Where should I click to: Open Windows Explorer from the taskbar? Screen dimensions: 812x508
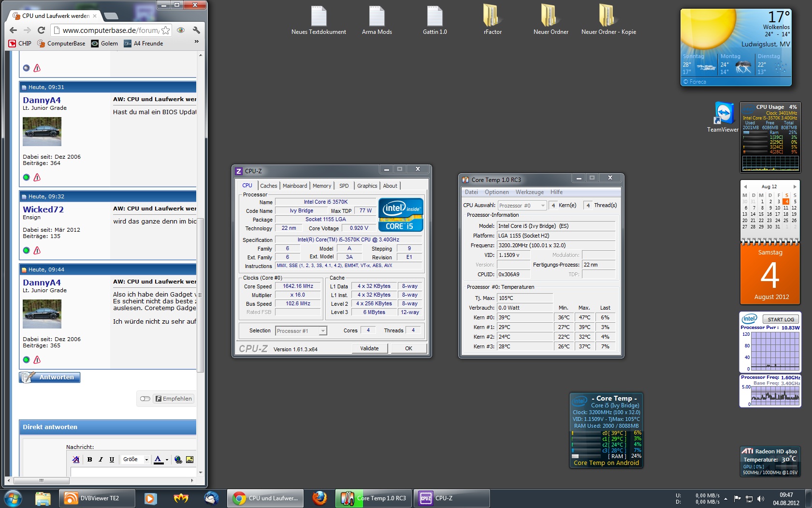[x=43, y=498]
